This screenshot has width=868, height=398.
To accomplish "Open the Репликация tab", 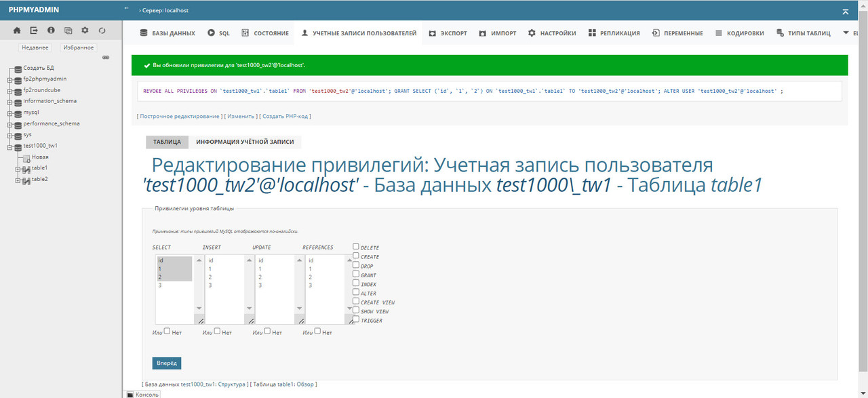I will pyautogui.click(x=614, y=33).
